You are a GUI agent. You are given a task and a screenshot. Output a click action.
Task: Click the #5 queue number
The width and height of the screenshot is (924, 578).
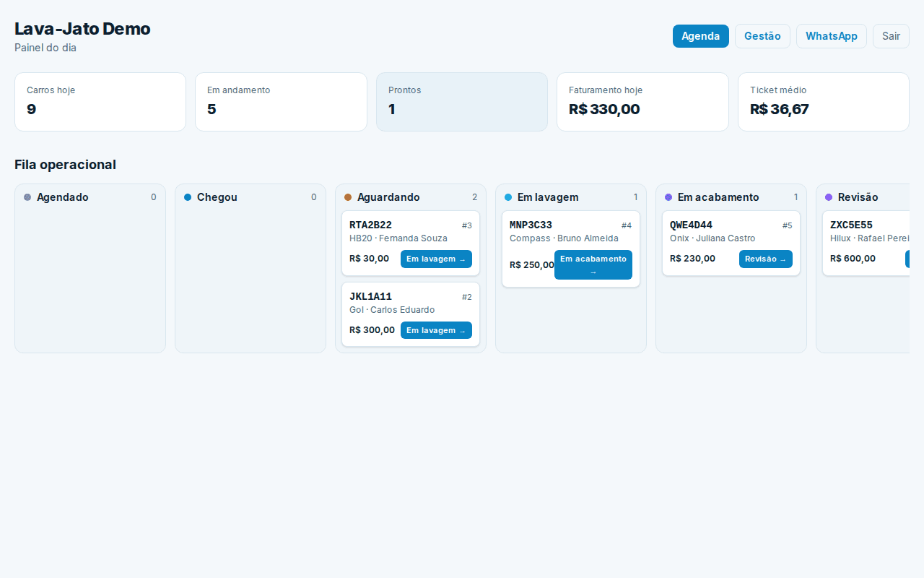coord(787,225)
